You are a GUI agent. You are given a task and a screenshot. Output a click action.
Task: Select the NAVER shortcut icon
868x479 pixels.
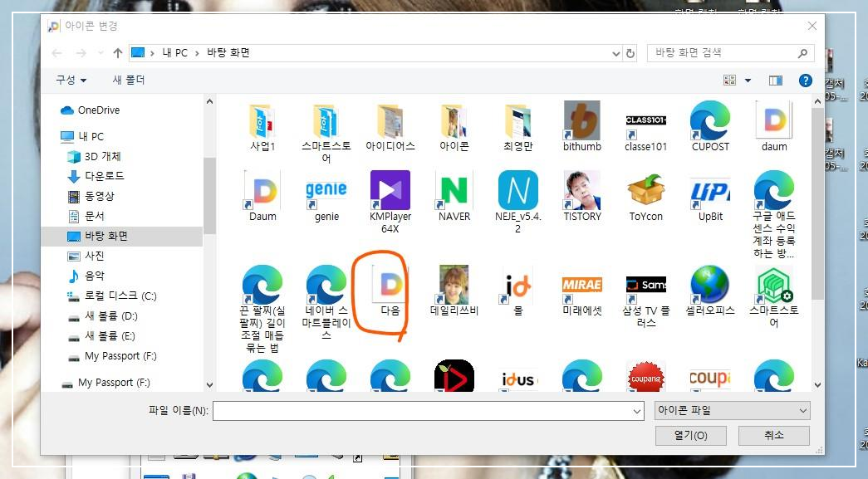(454, 197)
